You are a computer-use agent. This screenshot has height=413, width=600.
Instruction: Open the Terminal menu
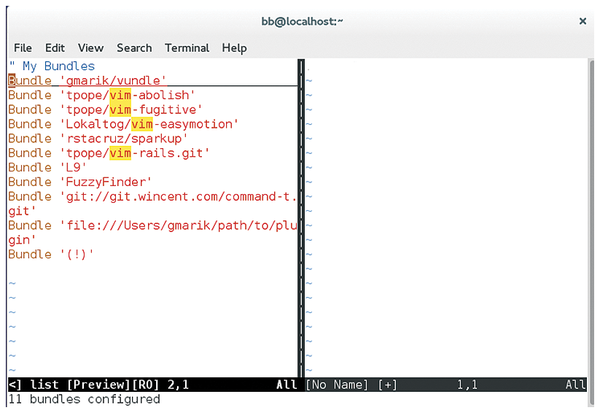click(x=187, y=48)
